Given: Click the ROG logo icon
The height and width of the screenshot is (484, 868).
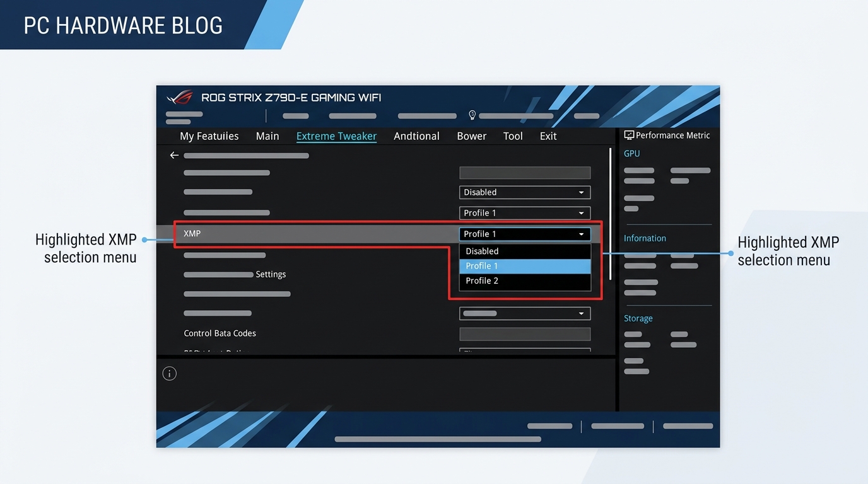Looking at the screenshot, I should click(180, 98).
